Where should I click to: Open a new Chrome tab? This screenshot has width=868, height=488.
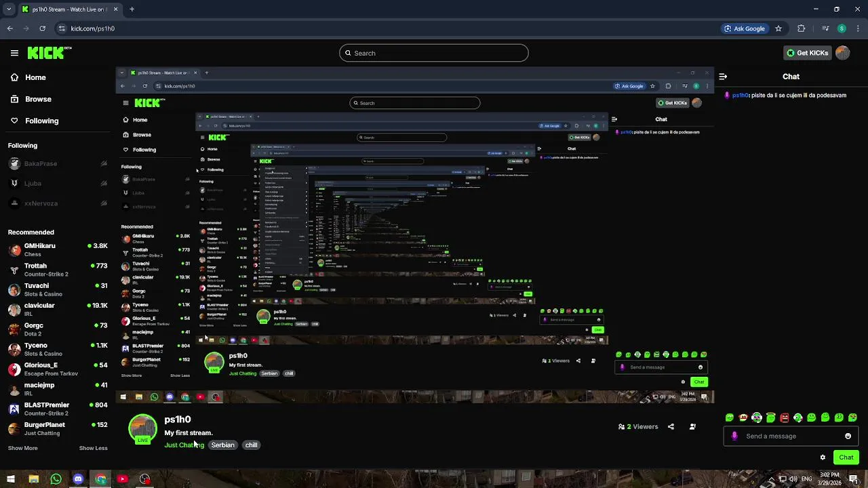click(x=132, y=9)
